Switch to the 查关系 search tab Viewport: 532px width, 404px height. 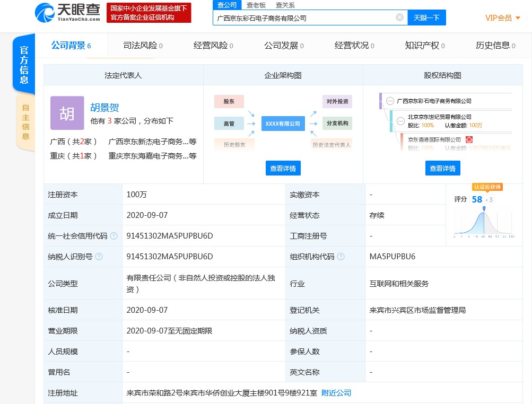click(x=285, y=5)
